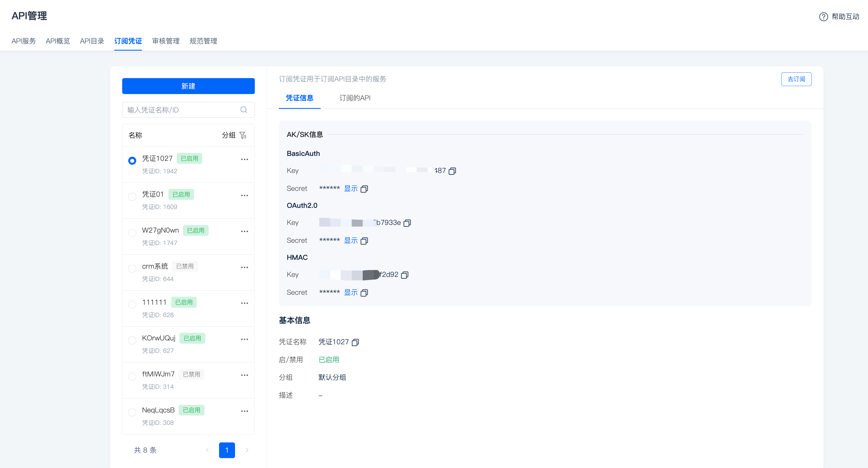Viewport: 868px width, 468px height.
Task: Select the ftMiWJm7 radio button
Action: (132, 376)
